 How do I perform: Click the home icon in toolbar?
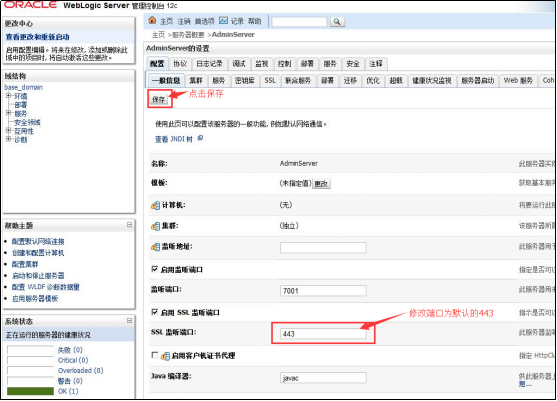pyautogui.click(x=152, y=20)
